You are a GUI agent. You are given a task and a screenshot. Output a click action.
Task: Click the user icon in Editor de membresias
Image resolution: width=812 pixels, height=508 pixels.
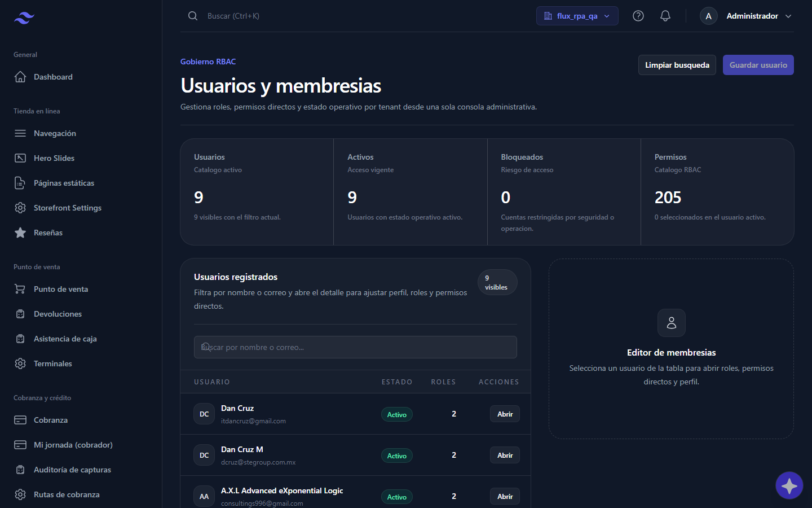[x=672, y=323]
